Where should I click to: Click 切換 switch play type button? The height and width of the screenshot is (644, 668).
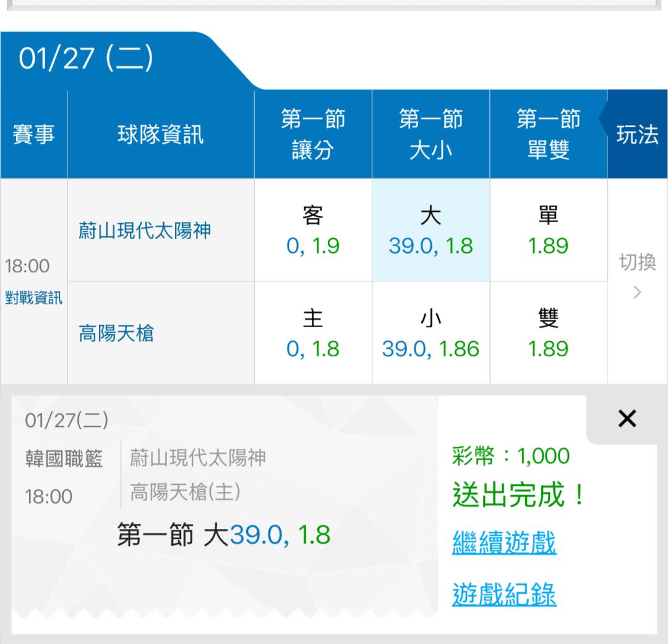point(638,263)
